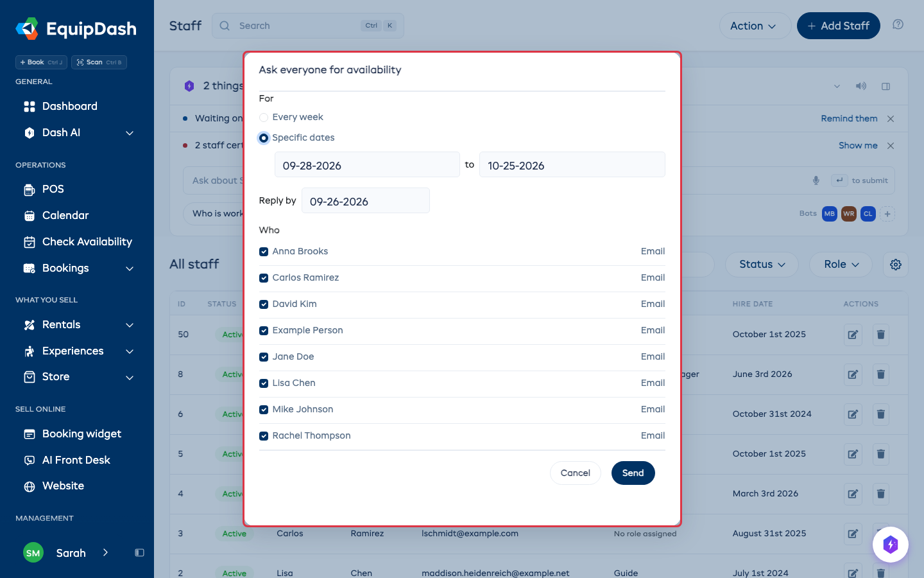The width and height of the screenshot is (924, 578).
Task: Click the microphone voice input icon
Action: point(816,180)
